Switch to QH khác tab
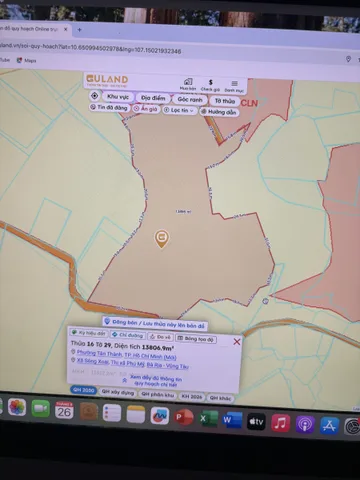 click(220, 398)
